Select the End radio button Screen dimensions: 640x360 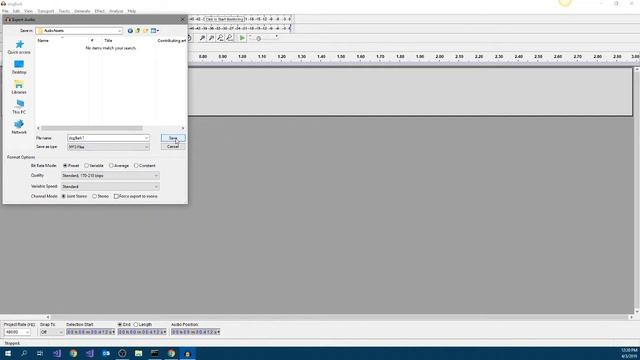tap(120, 324)
